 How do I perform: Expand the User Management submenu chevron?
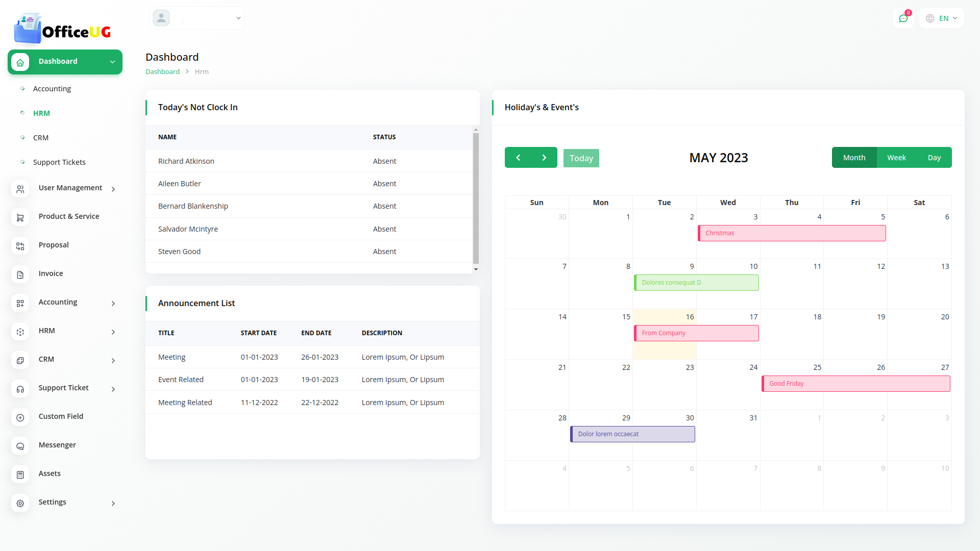[x=113, y=189]
